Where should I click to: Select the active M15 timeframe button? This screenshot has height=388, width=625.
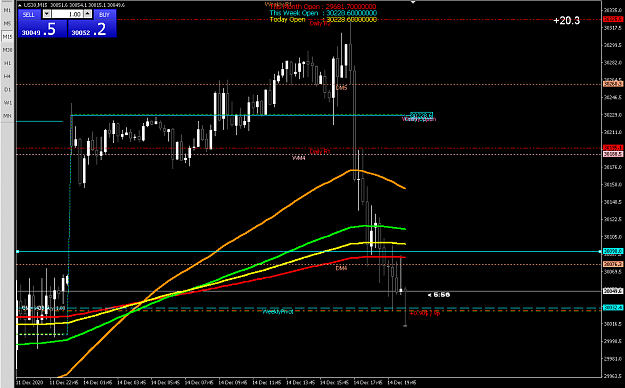[7, 37]
